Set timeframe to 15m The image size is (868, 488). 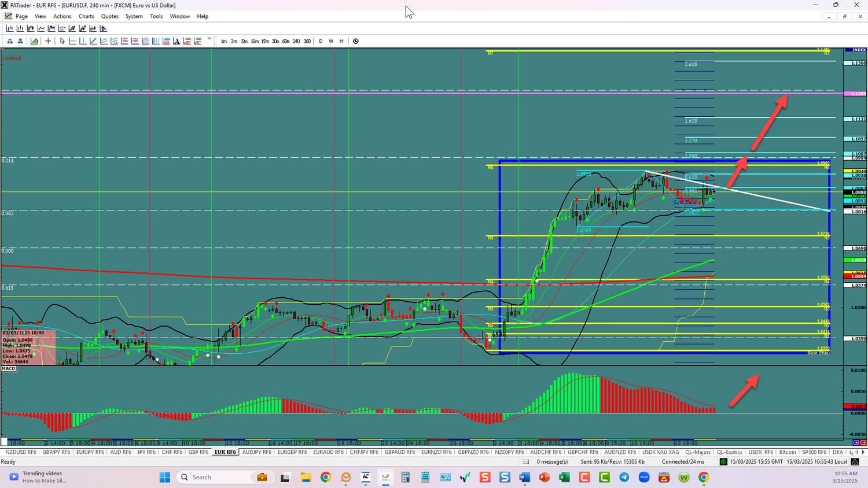point(265,41)
